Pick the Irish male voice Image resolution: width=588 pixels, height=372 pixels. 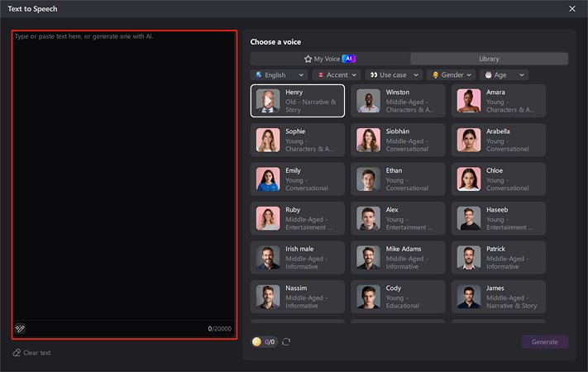pyautogui.click(x=298, y=257)
